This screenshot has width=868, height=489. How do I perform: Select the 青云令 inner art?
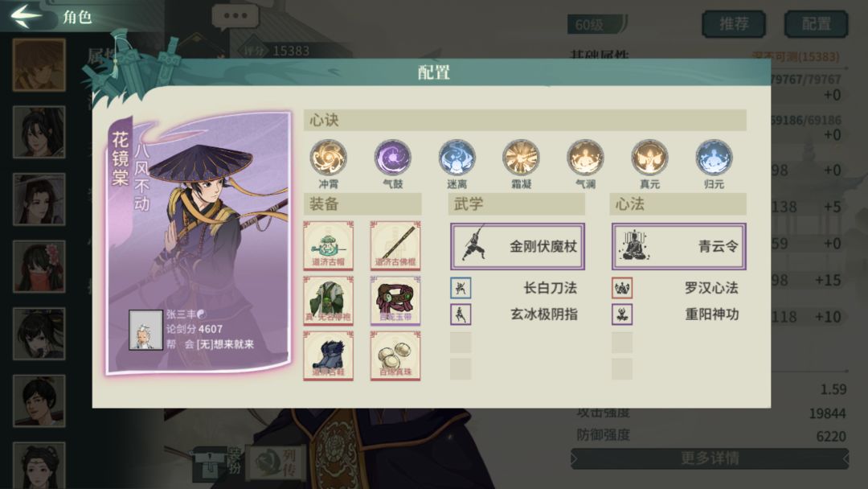click(678, 246)
